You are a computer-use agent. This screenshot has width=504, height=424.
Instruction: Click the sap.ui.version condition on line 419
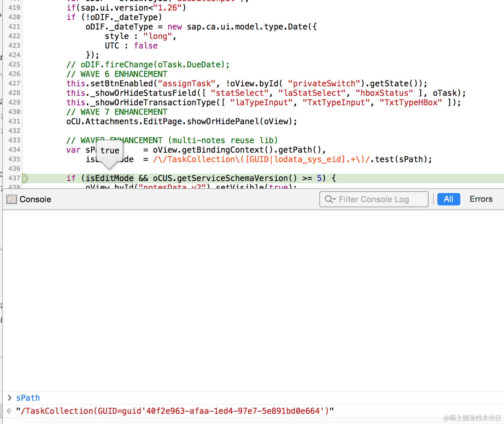pos(126,8)
